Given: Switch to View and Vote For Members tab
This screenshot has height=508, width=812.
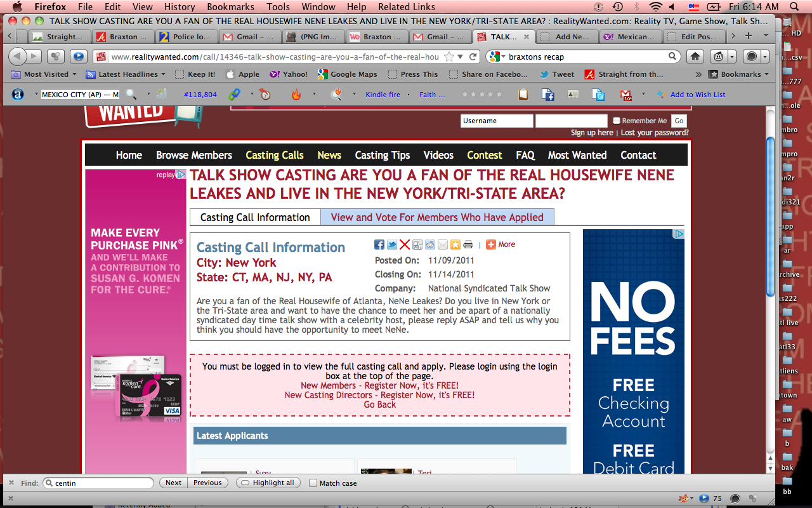Looking at the screenshot, I should [x=437, y=217].
